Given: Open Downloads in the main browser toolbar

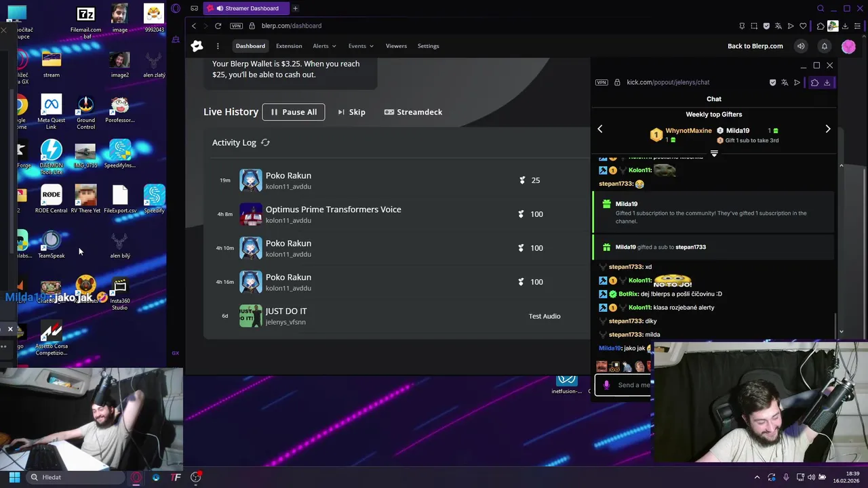Looking at the screenshot, I should pyautogui.click(x=845, y=26).
